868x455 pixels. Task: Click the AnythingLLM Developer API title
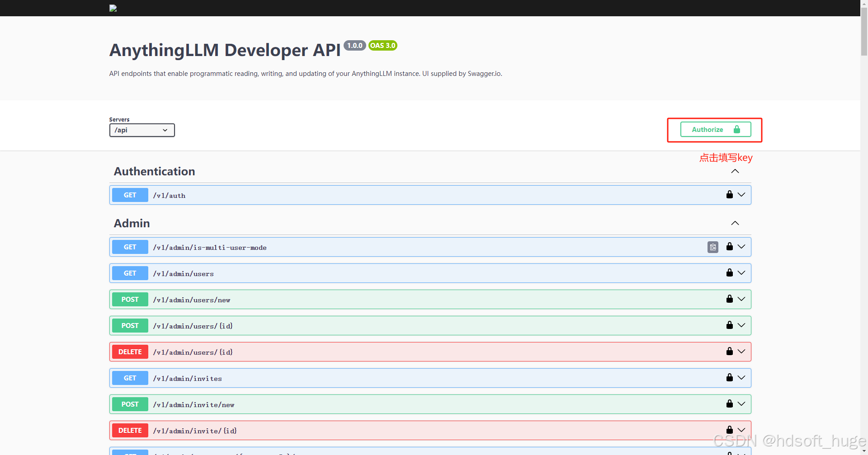pyautogui.click(x=225, y=50)
